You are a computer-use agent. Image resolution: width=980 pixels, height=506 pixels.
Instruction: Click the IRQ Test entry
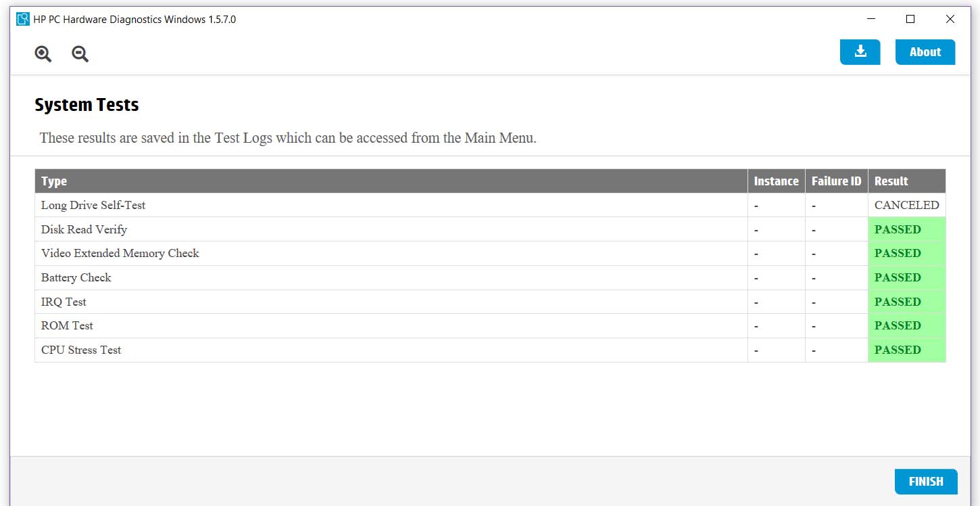coord(64,302)
